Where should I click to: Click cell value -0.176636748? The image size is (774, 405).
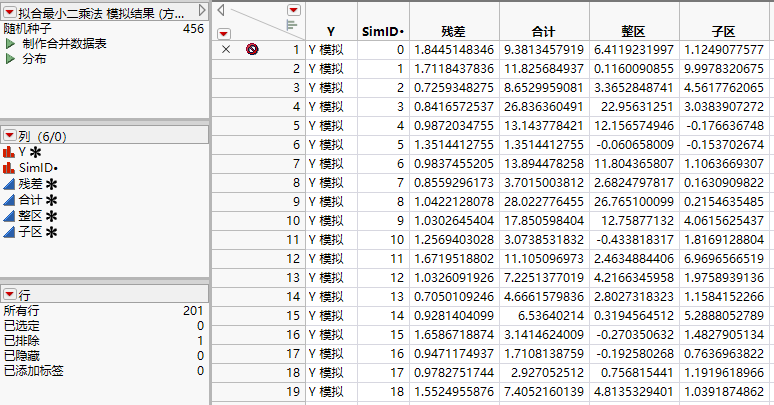click(x=725, y=125)
